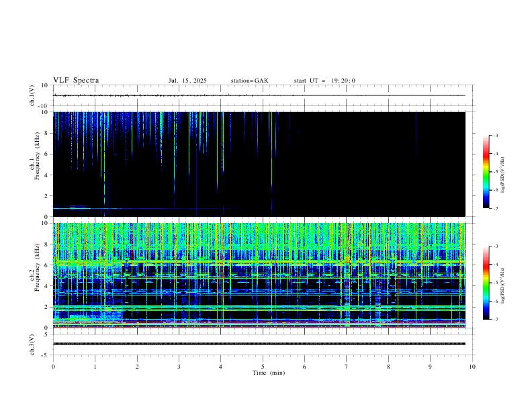The width and height of the screenshot is (532, 411).
Task: Click the ch.2 spectrogram panel
Action: (x=259, y=275)
